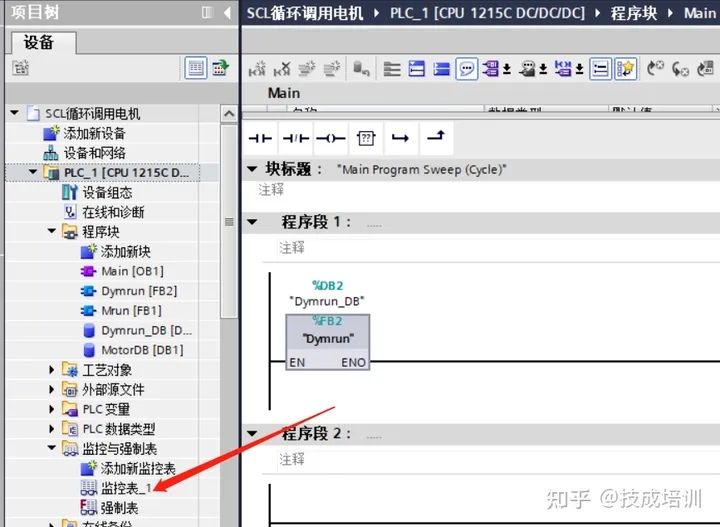Toggle the green-arrow view button in project tree

pos(220,68)
